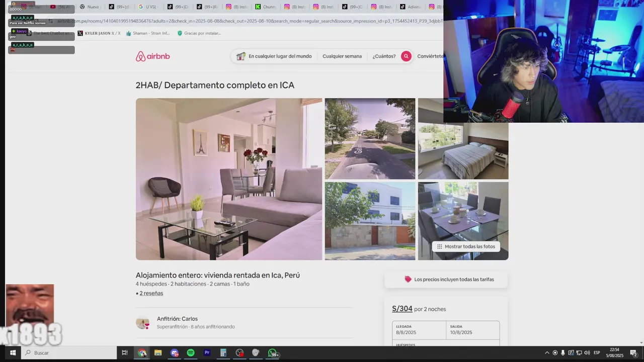Open Spotify from the taskbar

(191, 353)
